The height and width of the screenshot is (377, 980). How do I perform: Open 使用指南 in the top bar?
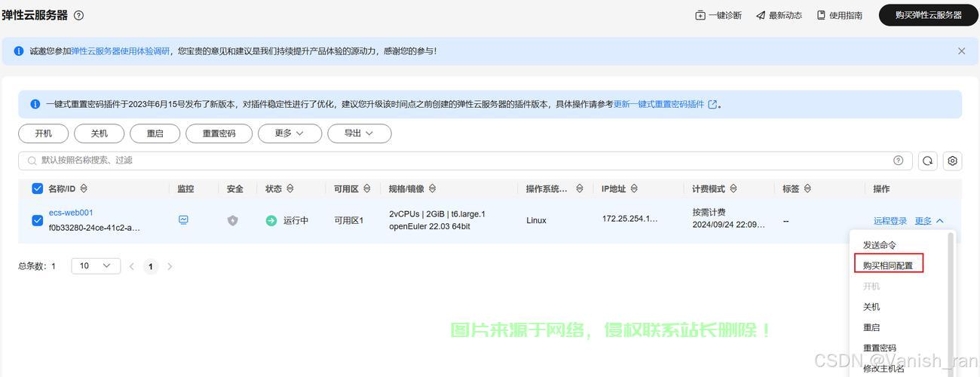click(x=839, y=15)
